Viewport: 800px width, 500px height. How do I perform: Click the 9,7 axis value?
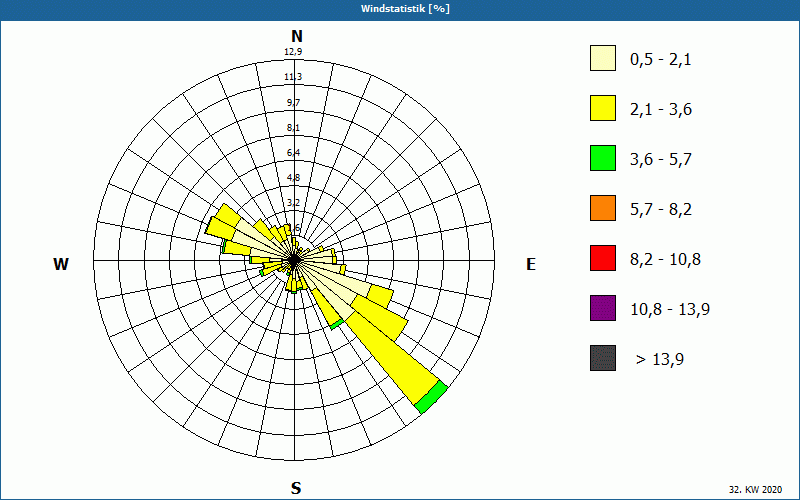(293, 103)
